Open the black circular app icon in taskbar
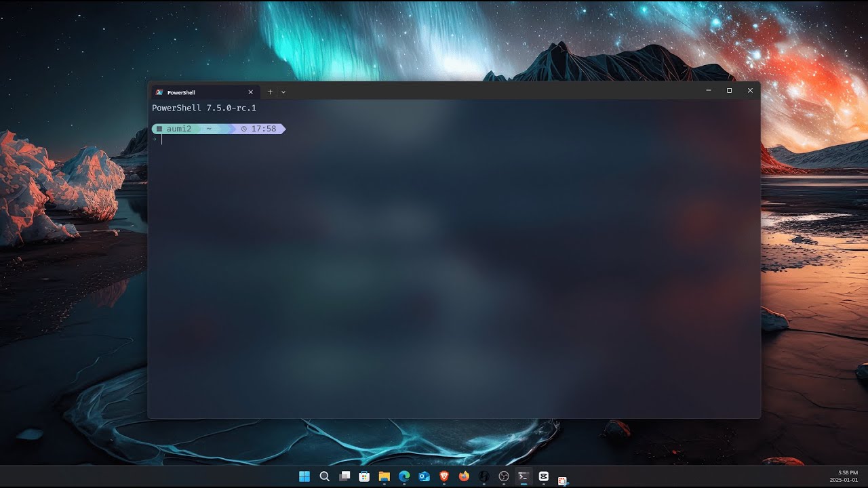 (484, 476)
